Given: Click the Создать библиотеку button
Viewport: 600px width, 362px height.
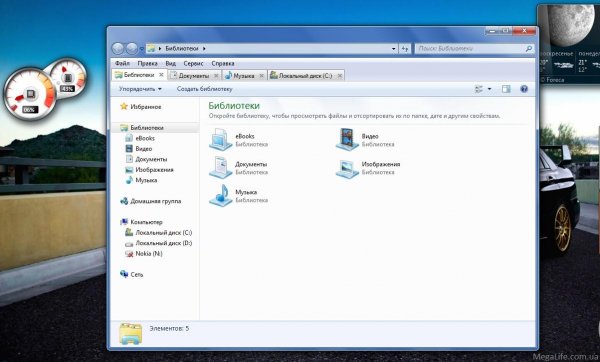Looking at the screenshot, I should (x=204, y=89).
